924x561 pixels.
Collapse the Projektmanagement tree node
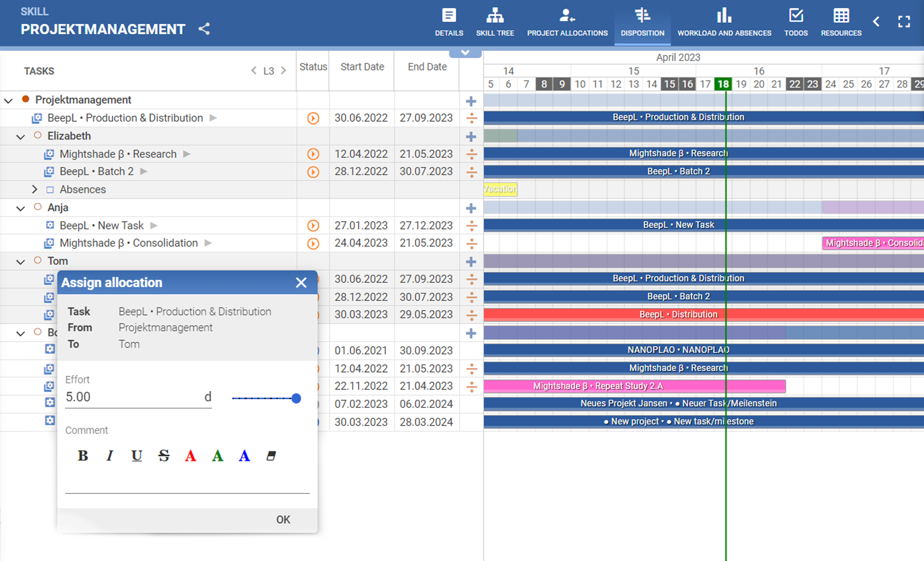click(x=8, y=101)
